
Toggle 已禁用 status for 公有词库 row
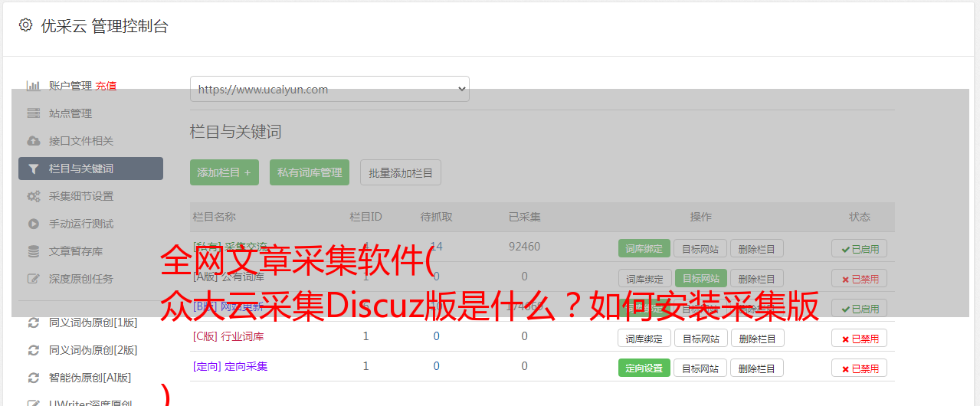[x=860, y=278]
